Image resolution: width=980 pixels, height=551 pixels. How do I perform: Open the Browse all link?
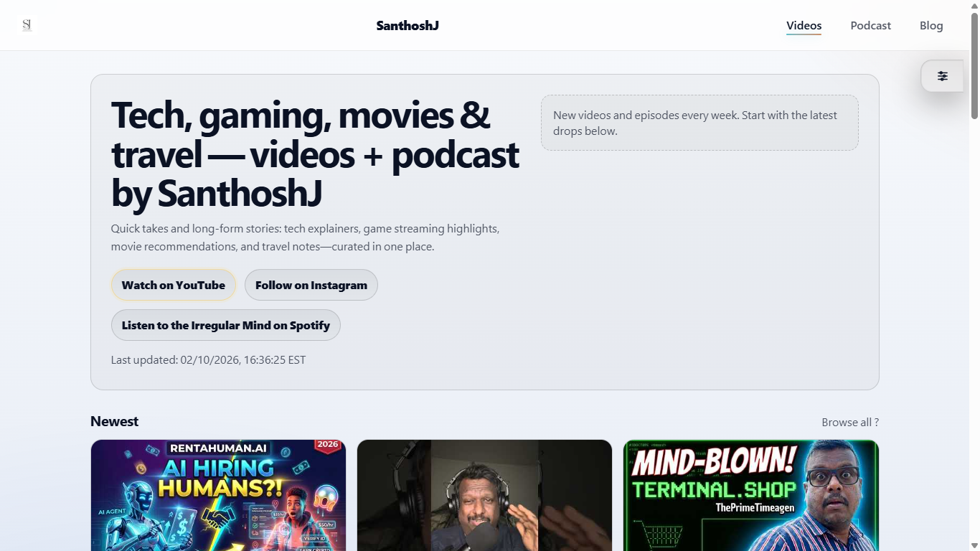click(x=849, y=423)
